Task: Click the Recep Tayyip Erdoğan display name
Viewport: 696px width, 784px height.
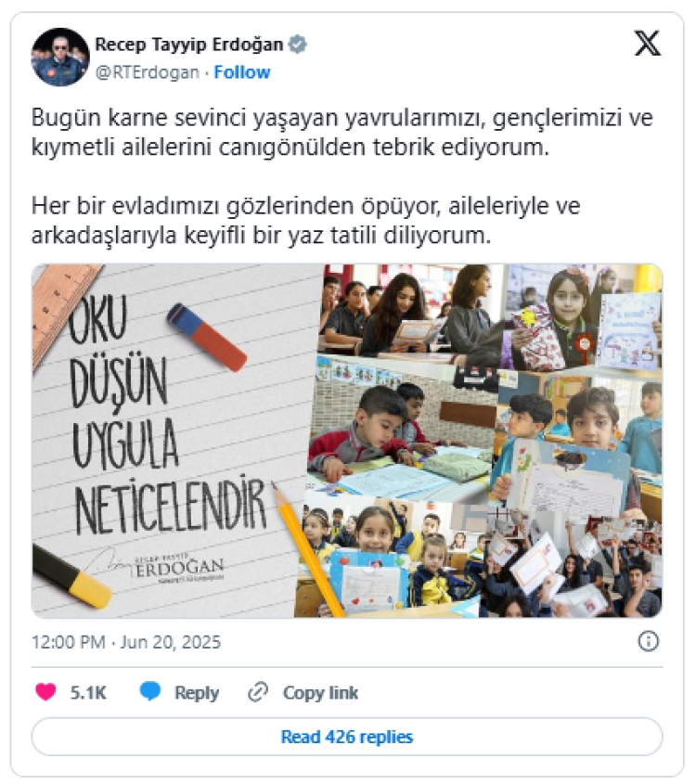Action: coord(189,45)
